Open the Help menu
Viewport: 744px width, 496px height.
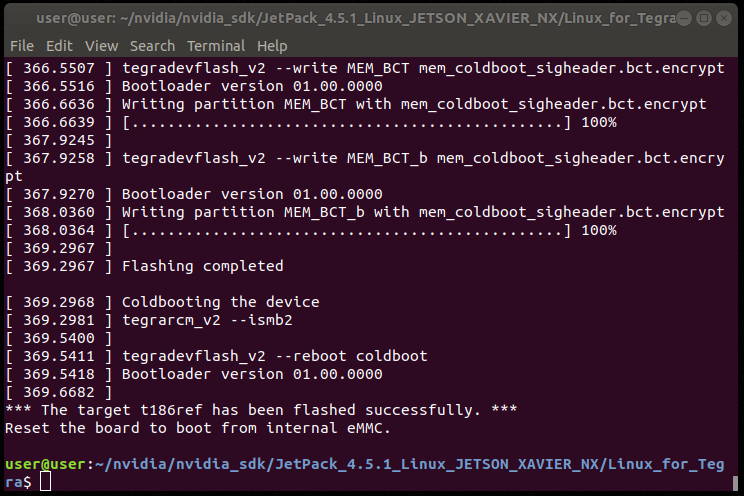tap(272, 46)
